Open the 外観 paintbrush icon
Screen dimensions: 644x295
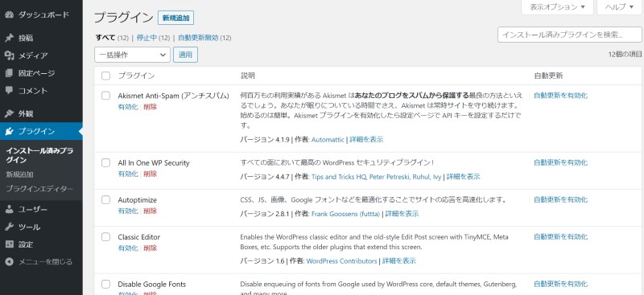coord(10,113)
